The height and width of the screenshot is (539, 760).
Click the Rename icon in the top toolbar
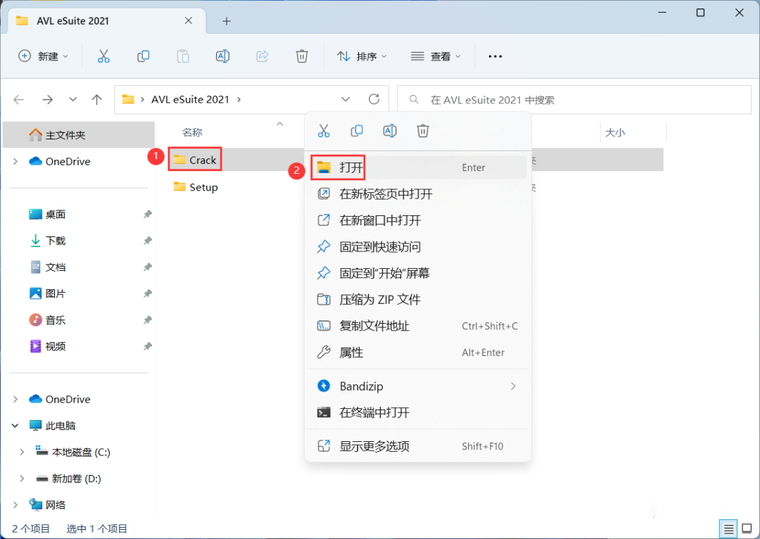[222, 56]
